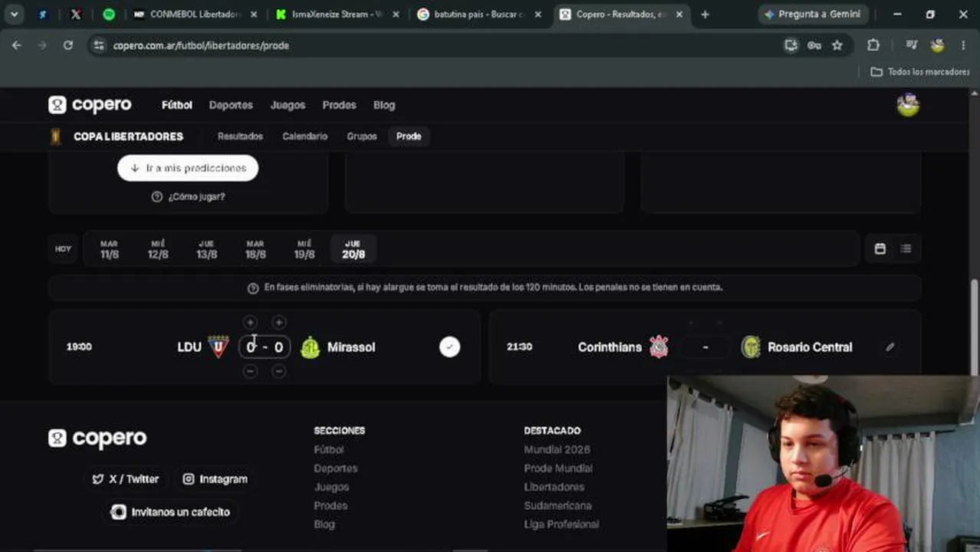Open Liga Profesional featured footer link
This screenshot has width=980, height=552.
[x=561, y=524]
